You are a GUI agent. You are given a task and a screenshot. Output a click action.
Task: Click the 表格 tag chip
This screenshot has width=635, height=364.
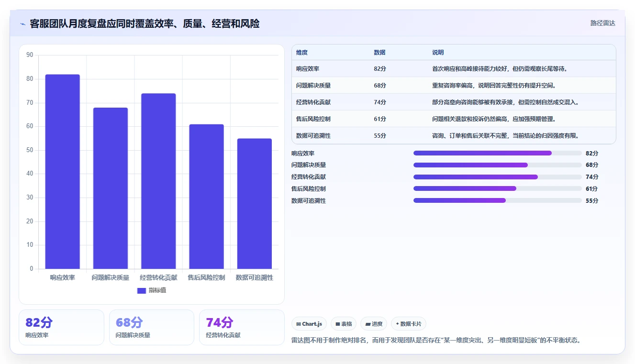point(344,324)
